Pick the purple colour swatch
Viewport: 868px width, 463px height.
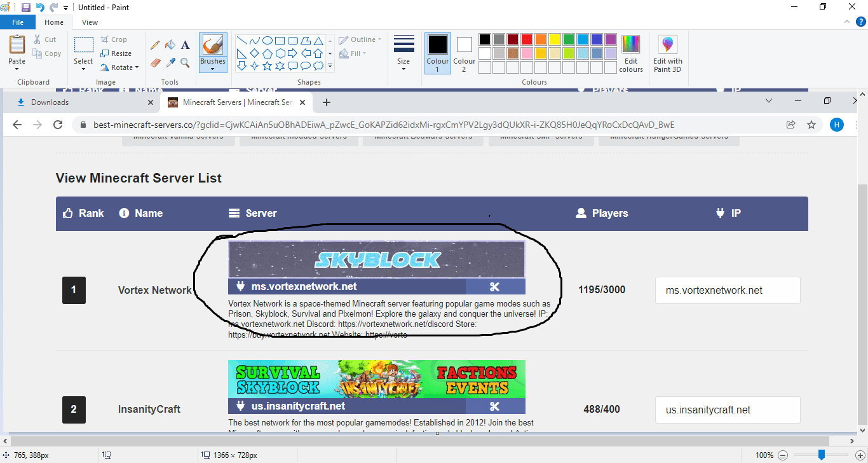[611, 39]
